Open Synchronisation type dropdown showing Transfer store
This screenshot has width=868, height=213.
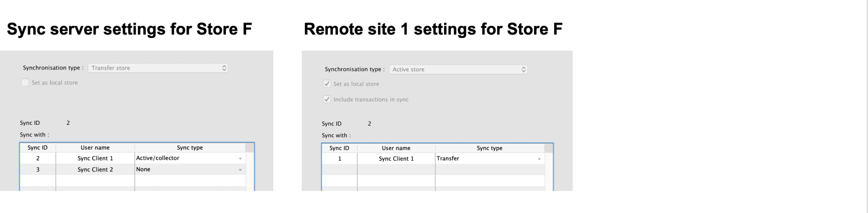[x=158, y=68]
